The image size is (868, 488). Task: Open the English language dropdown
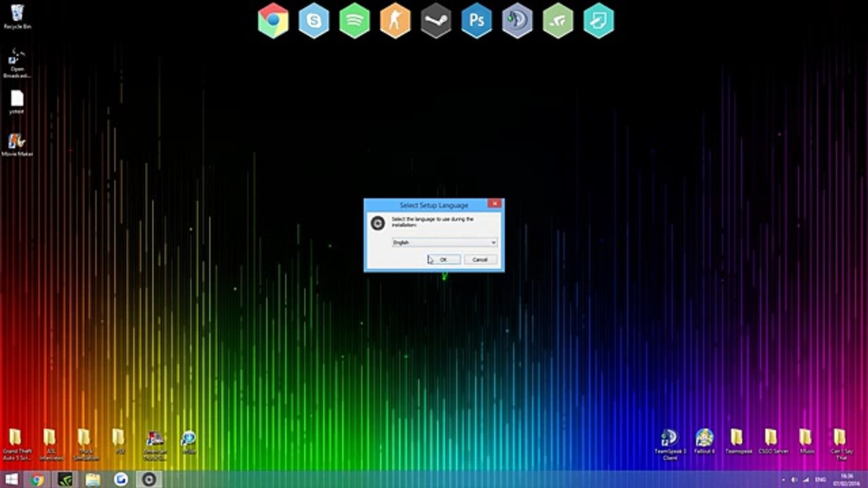[x=445, y=242]
